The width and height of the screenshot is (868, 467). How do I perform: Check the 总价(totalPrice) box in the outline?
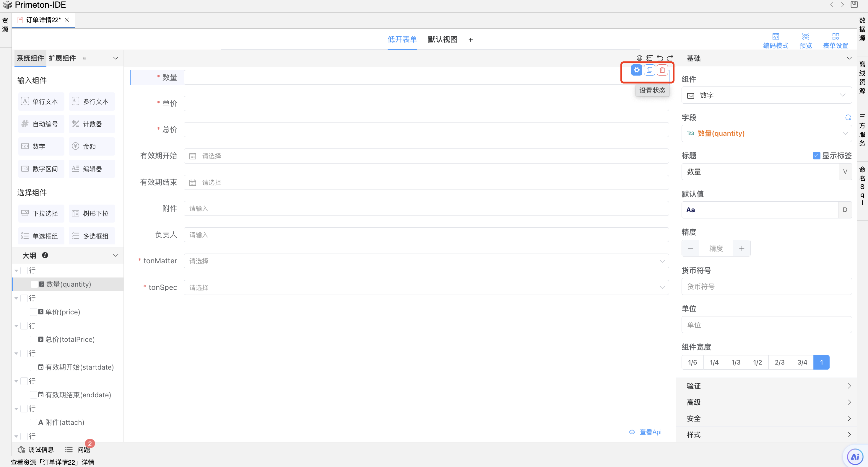(x=33, y=339)
